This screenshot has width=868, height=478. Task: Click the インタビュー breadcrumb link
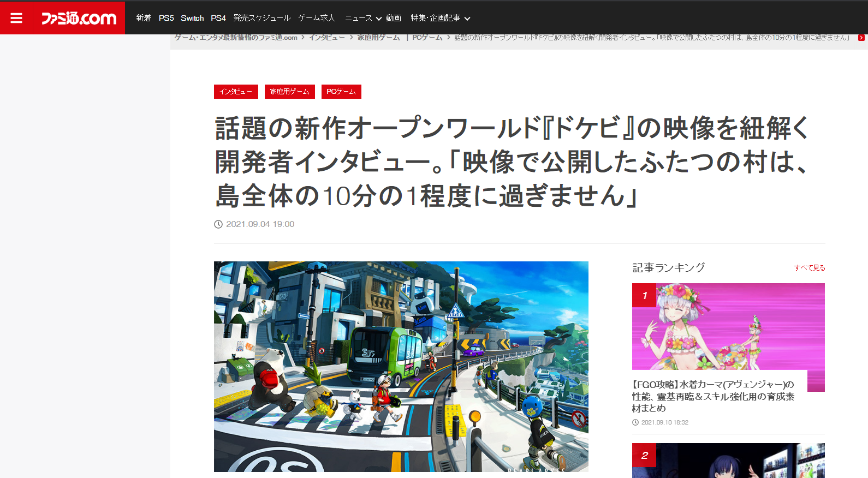pos(326,38)
